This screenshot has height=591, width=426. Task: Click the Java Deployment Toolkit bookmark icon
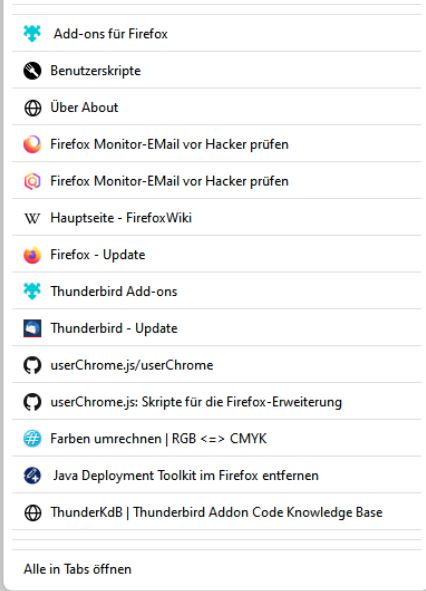point(32,475)
